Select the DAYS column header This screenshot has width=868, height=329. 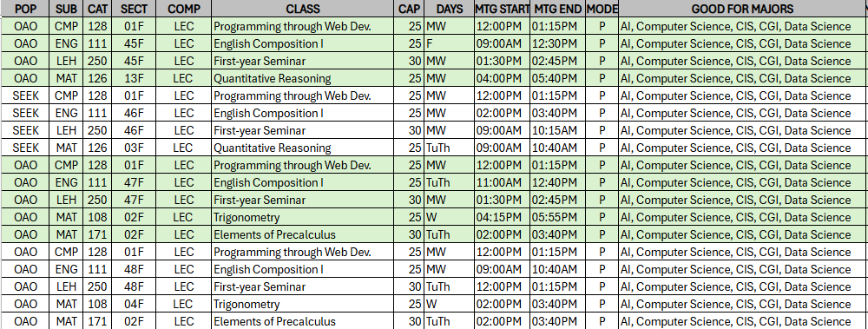pyautogui.click(x=450, y=9)
